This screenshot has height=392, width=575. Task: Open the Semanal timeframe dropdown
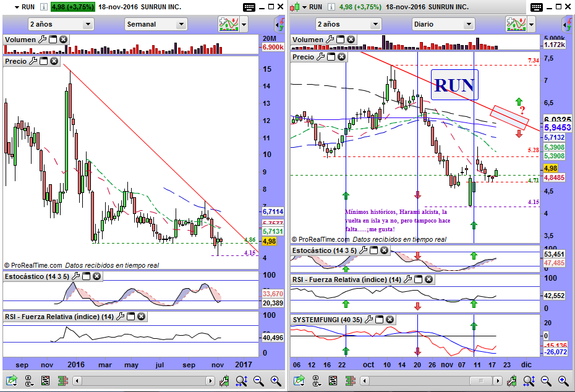point(156,24)
